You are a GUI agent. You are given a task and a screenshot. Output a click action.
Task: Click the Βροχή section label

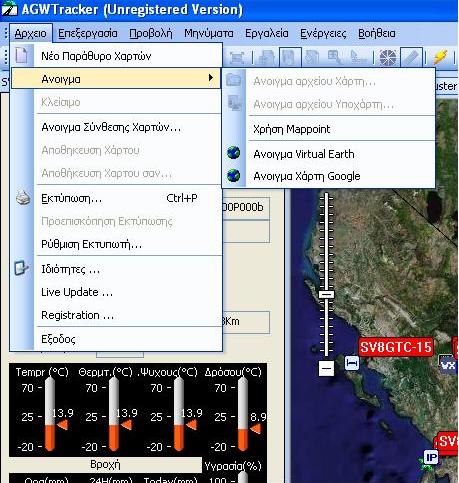click(x=105, y=464)
